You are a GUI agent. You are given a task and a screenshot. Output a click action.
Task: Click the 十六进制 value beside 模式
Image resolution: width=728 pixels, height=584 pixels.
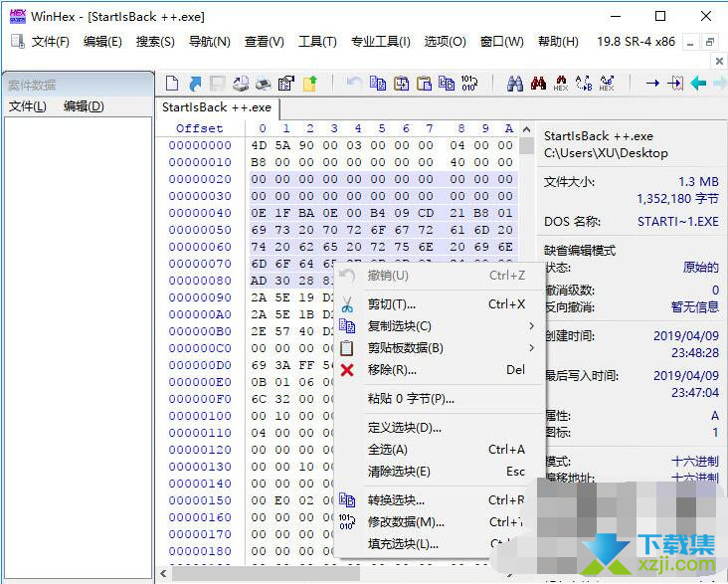(x=695, y=461)
